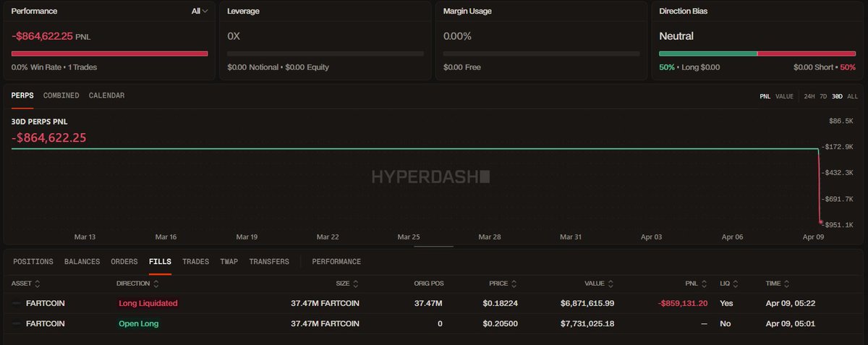
Task: Open the CALENDAR tab
Action: click(106, 95)
